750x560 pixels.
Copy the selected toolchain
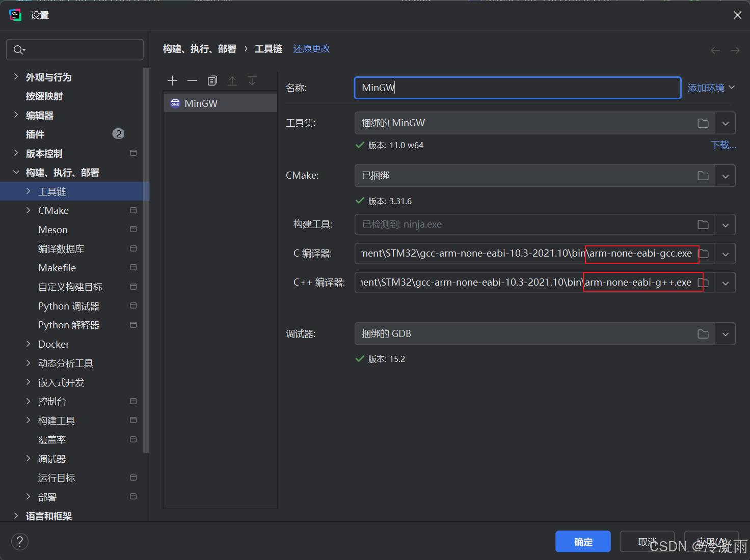[212, 80]
